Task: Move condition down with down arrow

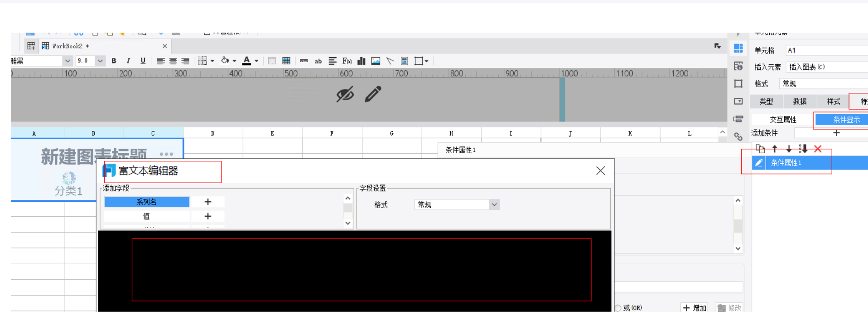Action: (789, 149)
